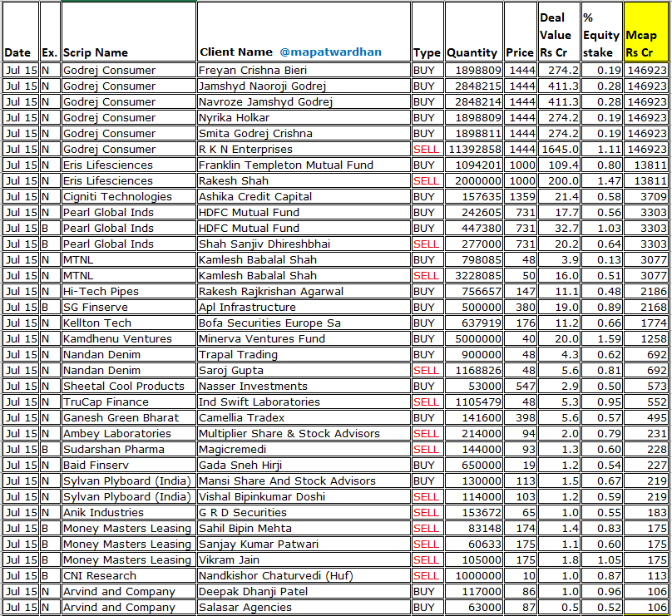Click Bofa Securities Europe Sa cell

(304, 323)
